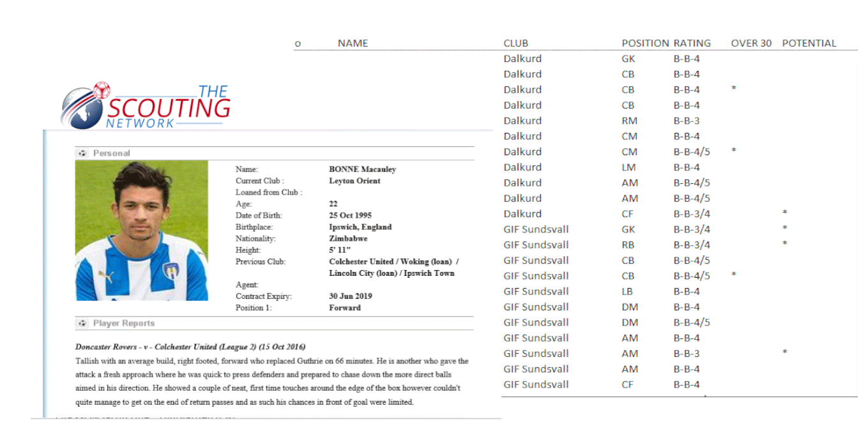Click the B-B-3/4 rating for Dalkurd CF
The height and width of the screenshot is (447, 868).
(692, 214)
